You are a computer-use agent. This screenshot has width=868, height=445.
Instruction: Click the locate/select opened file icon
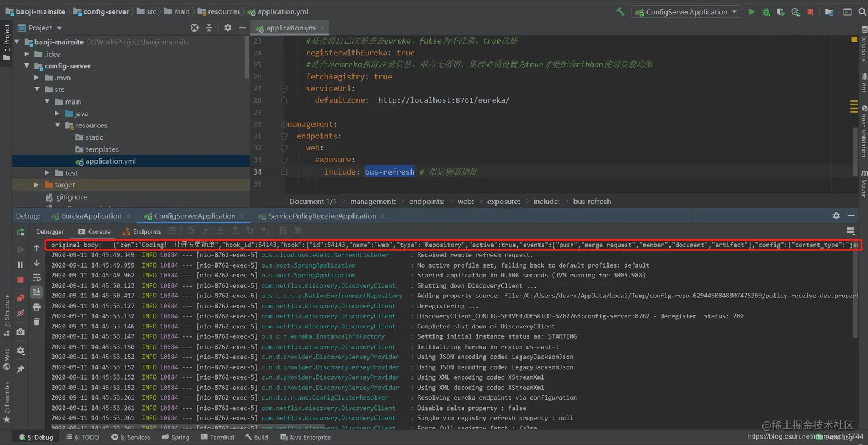194,28
